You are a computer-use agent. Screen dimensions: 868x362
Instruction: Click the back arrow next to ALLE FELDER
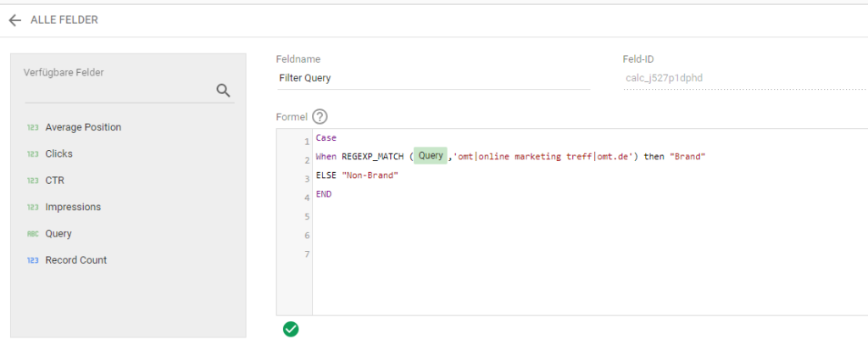(15, 20)
